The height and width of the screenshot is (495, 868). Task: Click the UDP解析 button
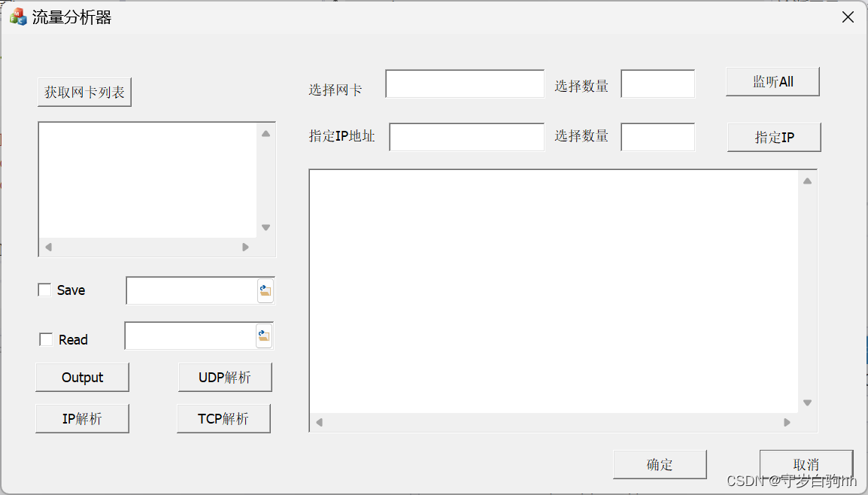pos(224,377)
